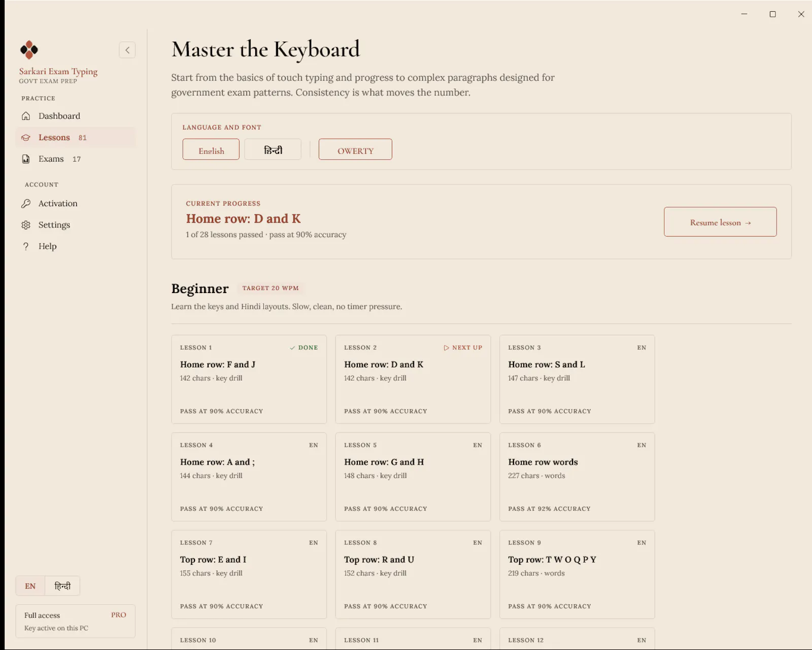Click the EN tag on Lesson 3
812x650 pixels.
[x=641, y=348]
